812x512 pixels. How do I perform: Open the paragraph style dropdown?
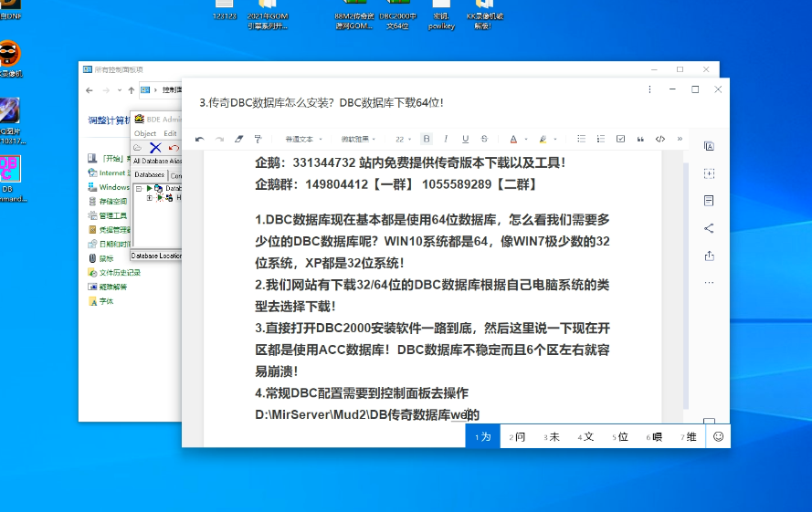tap(303, 140)
